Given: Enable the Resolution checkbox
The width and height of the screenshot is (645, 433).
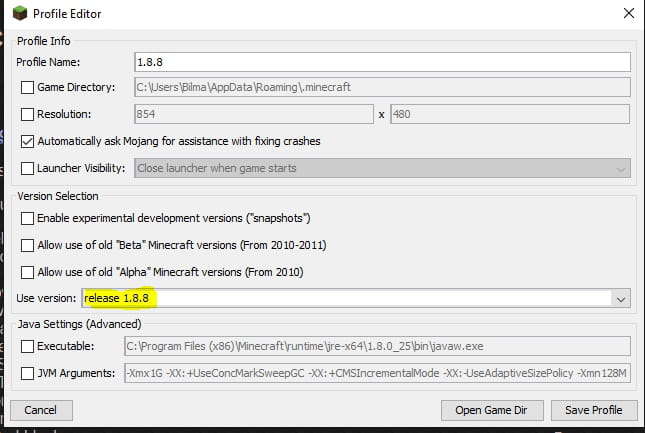Looking at the screenshot, I should [x=27, y=114].
